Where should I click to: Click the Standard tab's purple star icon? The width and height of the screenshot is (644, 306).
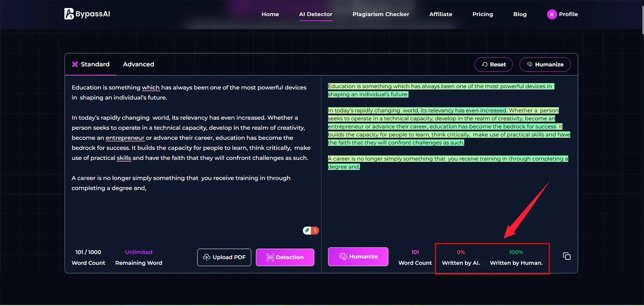pyautogui.click(x=75, y=64)
